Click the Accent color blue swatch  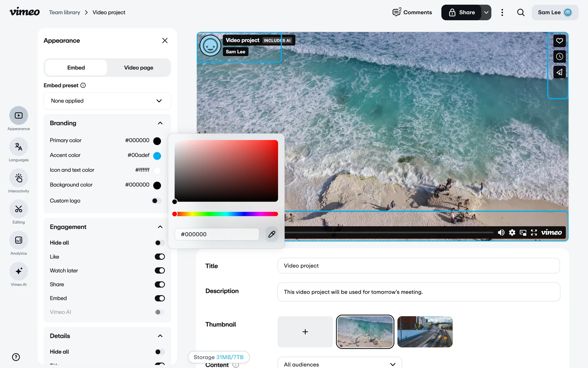point(157,156)
